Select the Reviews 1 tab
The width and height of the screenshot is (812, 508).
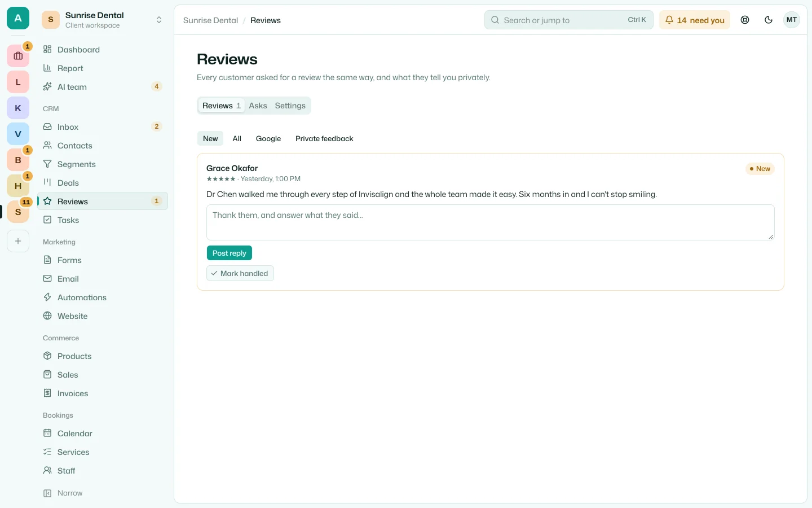pyautogui.click(x=222, y=106)
